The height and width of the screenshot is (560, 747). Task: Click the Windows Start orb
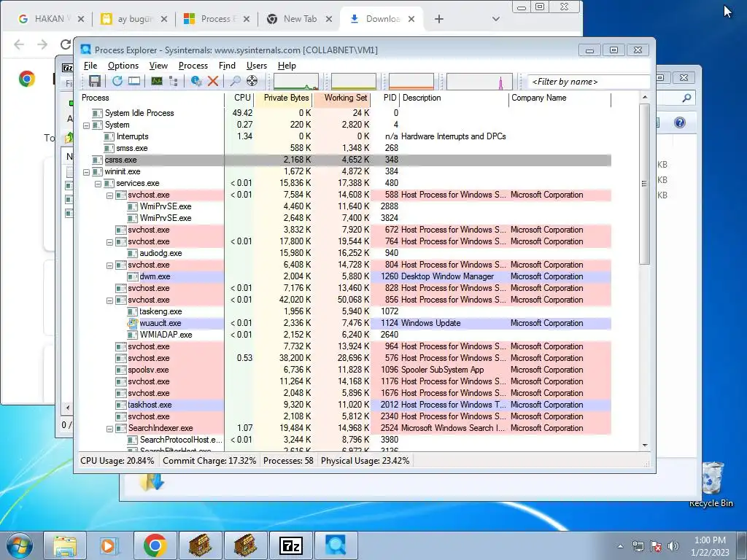click(x=20, y=545)
